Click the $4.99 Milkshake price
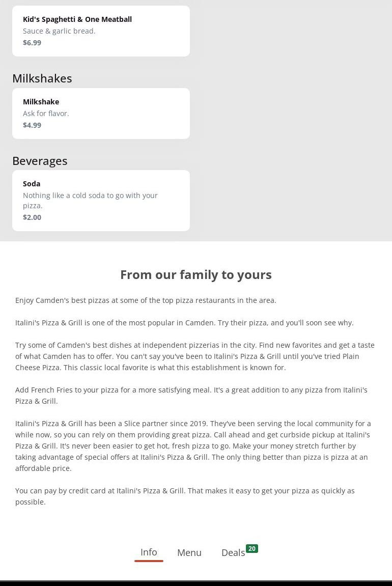Screen dimensions: 392x586 (32, 125)
